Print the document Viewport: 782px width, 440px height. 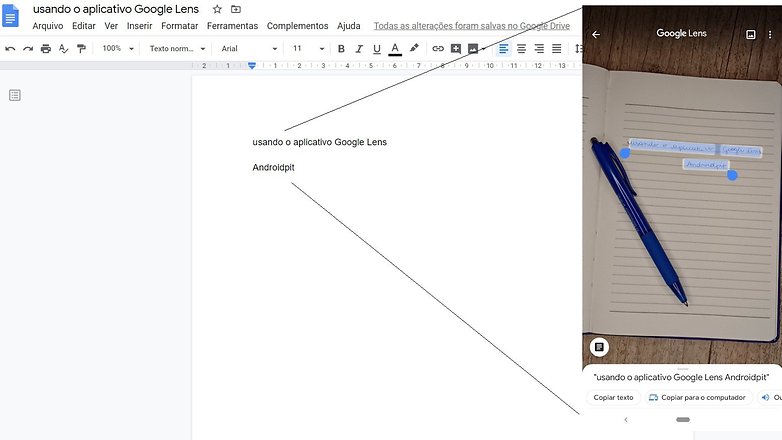tap(46, 48)
